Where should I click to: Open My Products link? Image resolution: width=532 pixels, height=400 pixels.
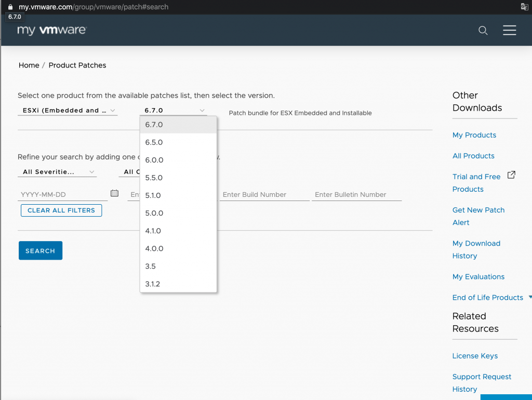coord(474,135)
